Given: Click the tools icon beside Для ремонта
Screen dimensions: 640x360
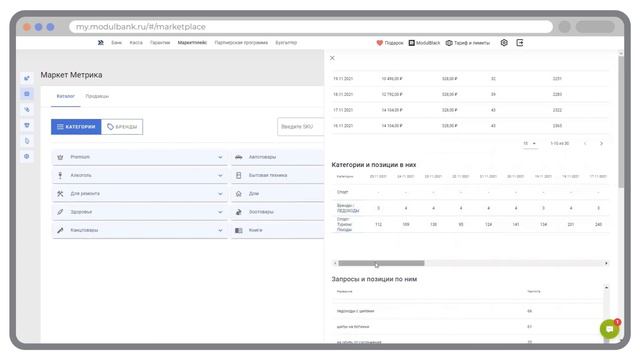Looking at the screenshot, I should pyautogui.click(x=60, y=194).
